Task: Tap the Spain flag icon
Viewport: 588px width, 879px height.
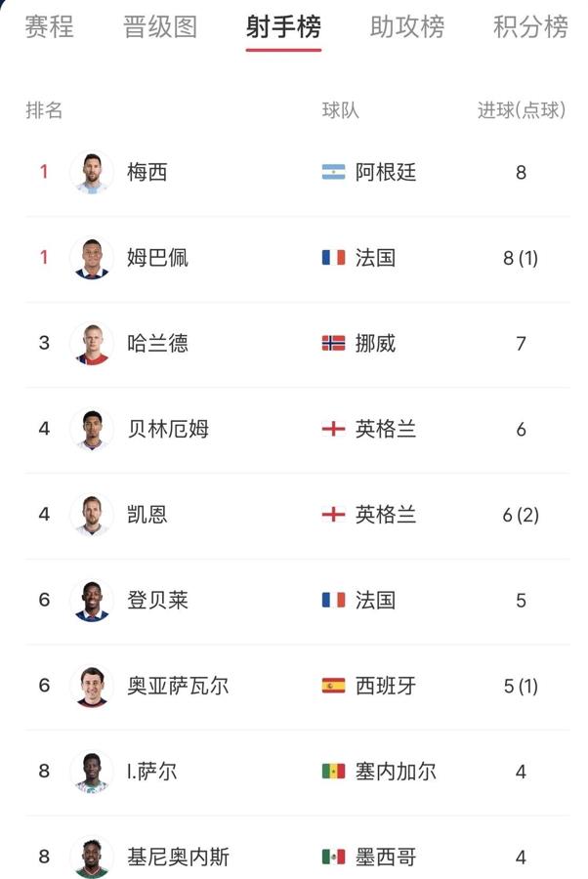Action: (333, 686)
